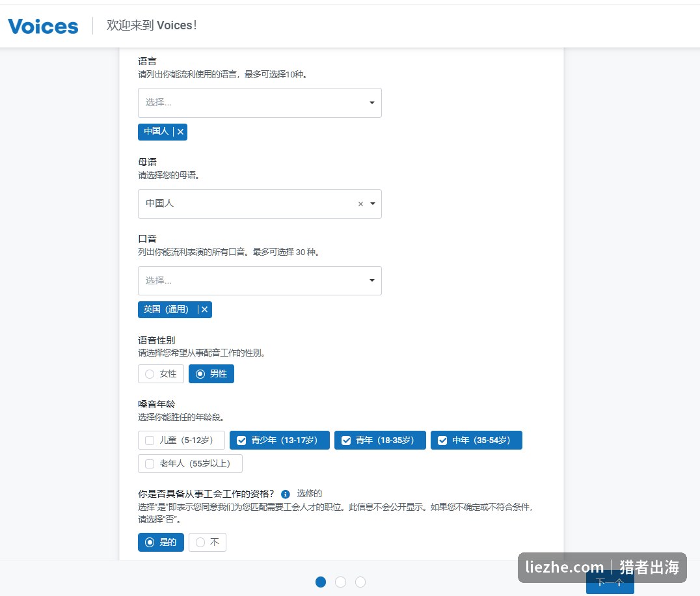Select the 男性 voice gender option

[211, 373]
